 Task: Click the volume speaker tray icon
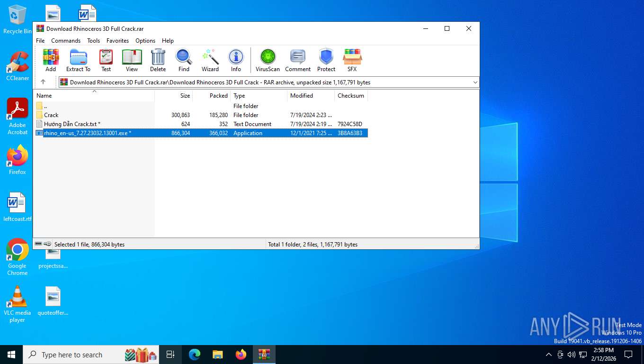(572, 355)
